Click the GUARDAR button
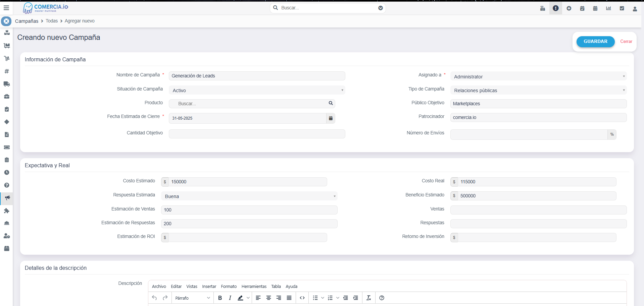Viewport: 644px width, 306px height. (x=595, y=42)
